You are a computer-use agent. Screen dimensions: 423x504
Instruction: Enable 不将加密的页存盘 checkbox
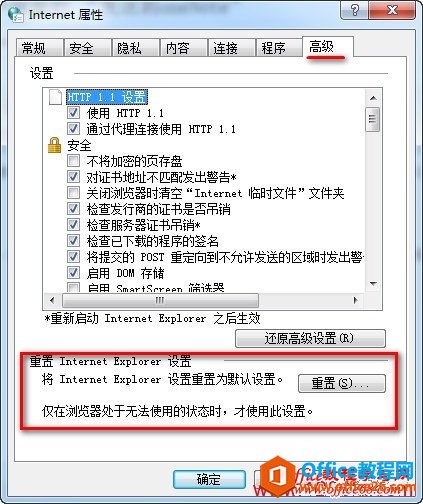point(73,161)
